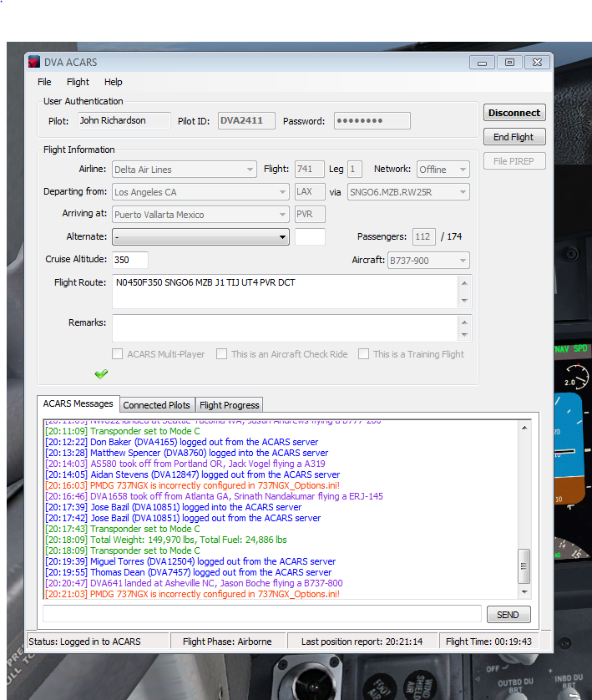
Task: Close the DVA ACARS window
Action: click(x=537, y=63)
